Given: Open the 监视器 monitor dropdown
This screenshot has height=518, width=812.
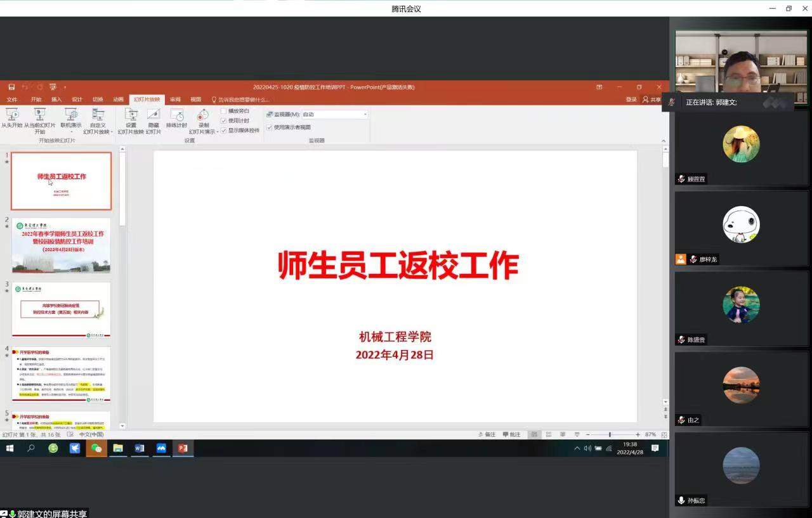Looking at the screenshot, I should click(365, 115).
